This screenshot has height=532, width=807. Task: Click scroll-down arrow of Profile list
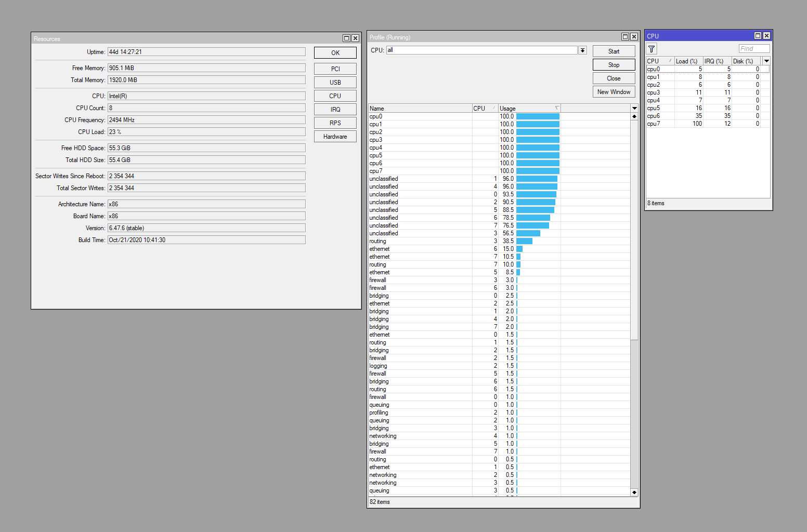(x=634, y=492)
